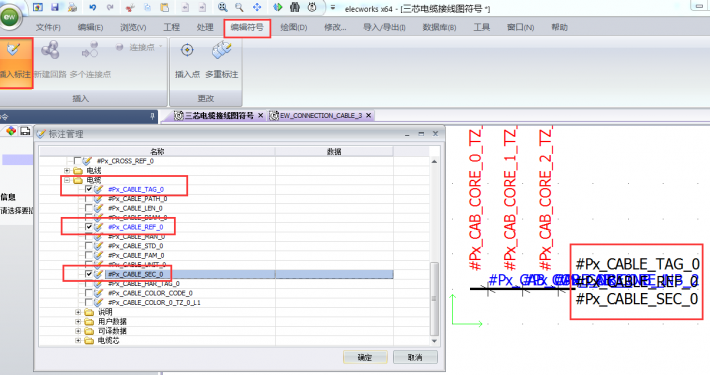Uncheck the #Px_CABLE_TAG_0 checkbox
710x375 pixels.
pos(89,189)
